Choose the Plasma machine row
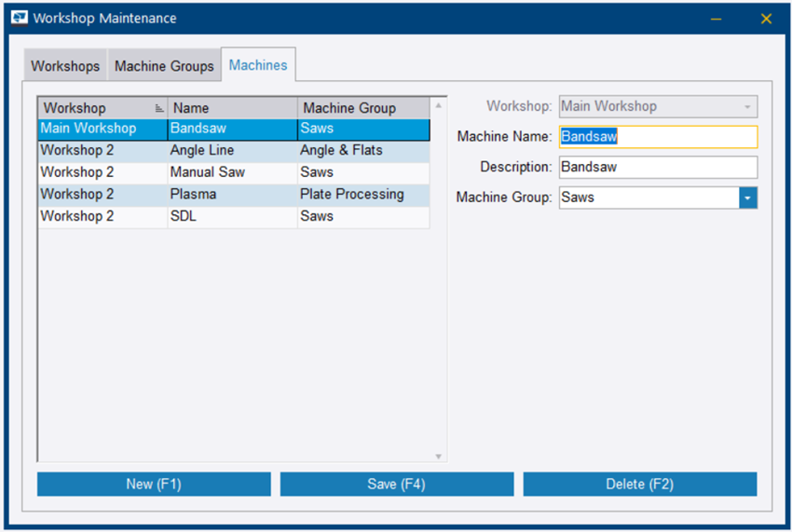 (x=233, y=195)
